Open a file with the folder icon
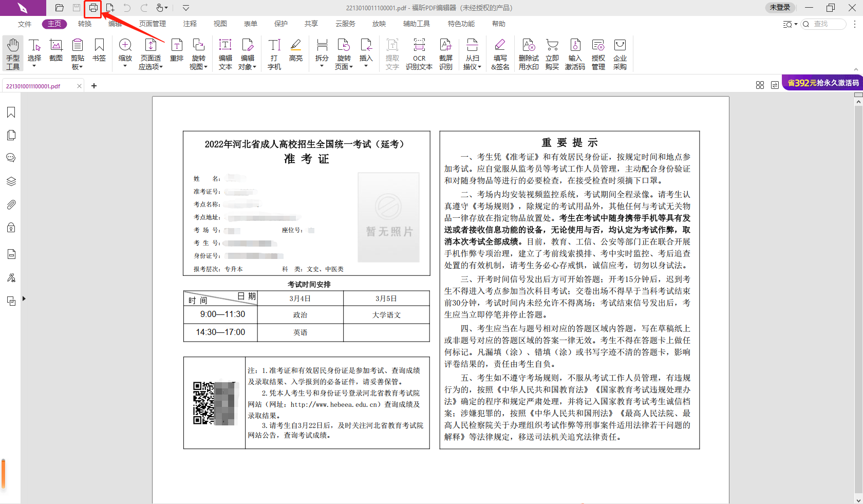 (60, 8)
